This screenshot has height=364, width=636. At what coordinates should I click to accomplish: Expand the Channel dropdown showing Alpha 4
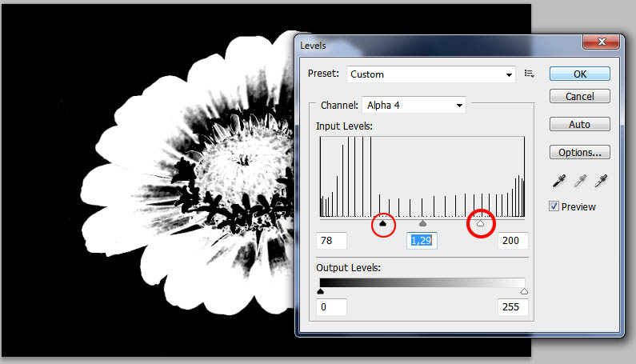click(414, 105)
